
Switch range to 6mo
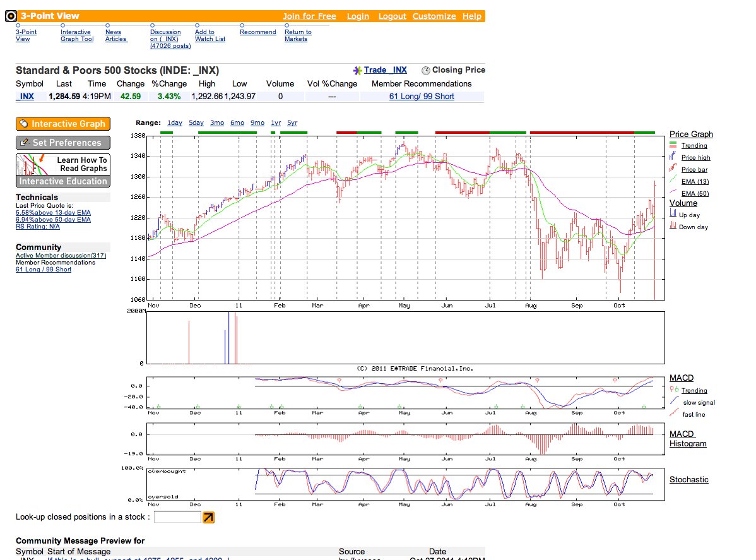click(237, 123)
